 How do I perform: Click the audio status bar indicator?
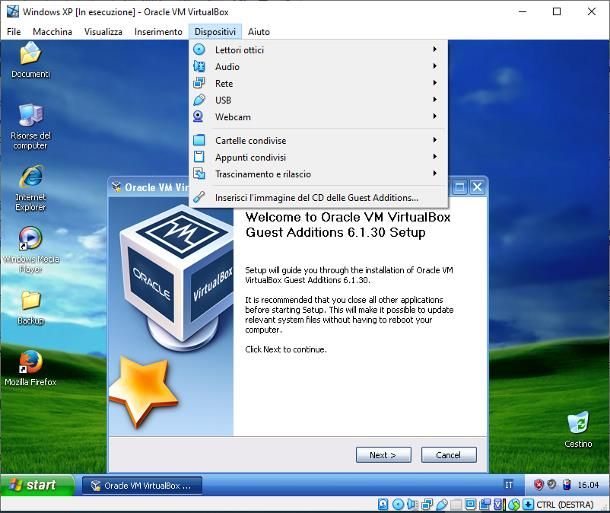[412, 504]
